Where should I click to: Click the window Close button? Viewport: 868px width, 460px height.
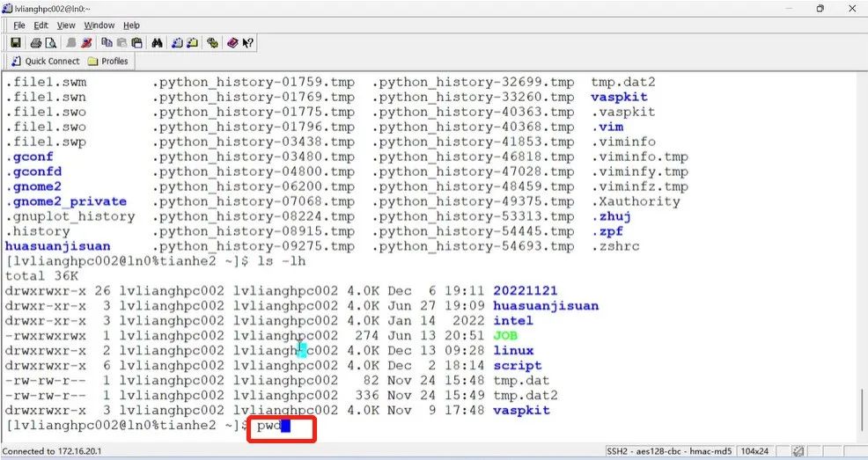(852, 8)
